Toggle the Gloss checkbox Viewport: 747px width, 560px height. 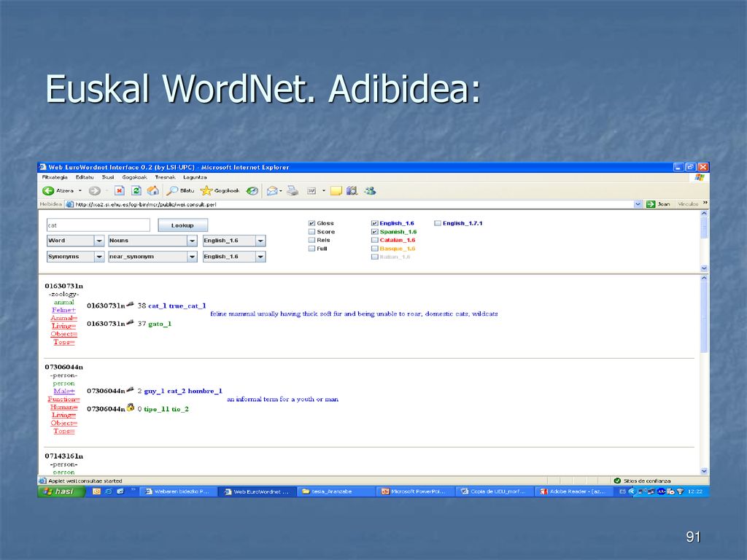(311, 223)
